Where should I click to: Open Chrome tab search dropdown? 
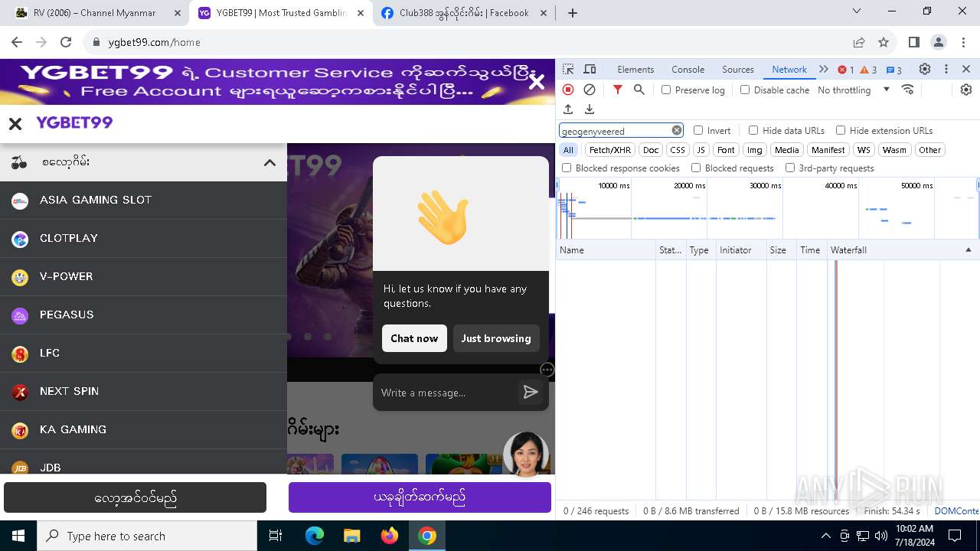click(x=857, y=11)
